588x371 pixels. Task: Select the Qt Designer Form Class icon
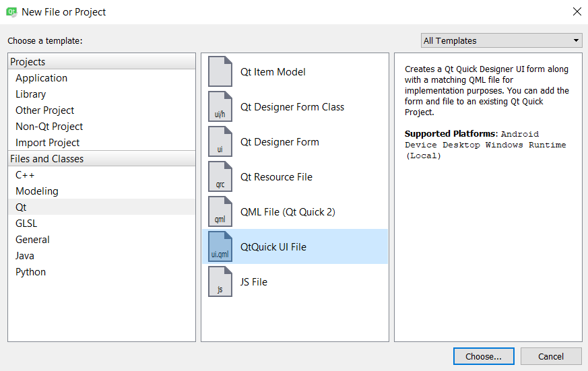(x=220, y=107)
